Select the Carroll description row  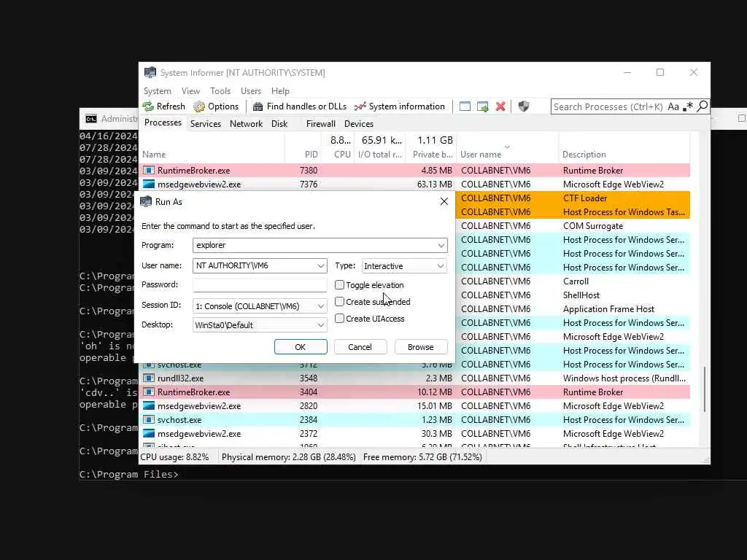click(573, 281)
